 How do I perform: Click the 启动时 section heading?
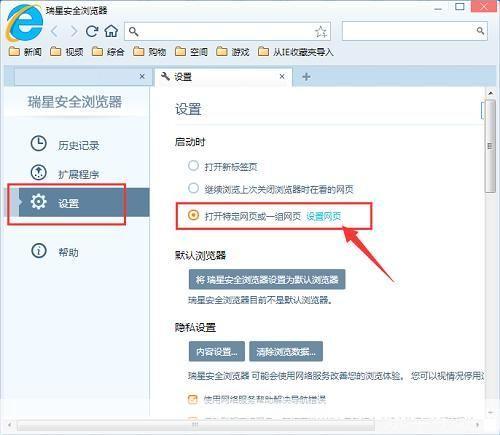190,142
